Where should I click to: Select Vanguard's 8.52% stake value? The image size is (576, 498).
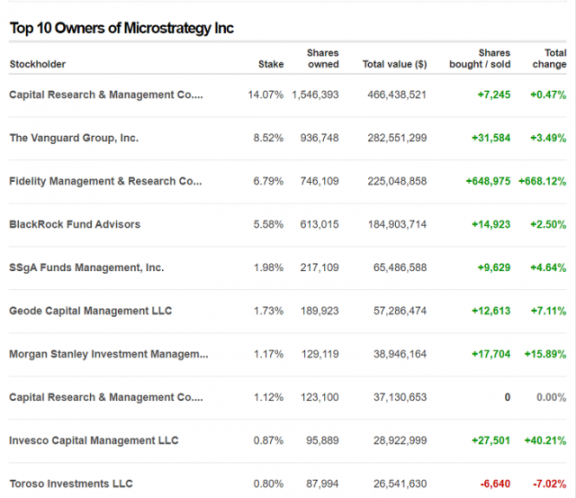268,138
